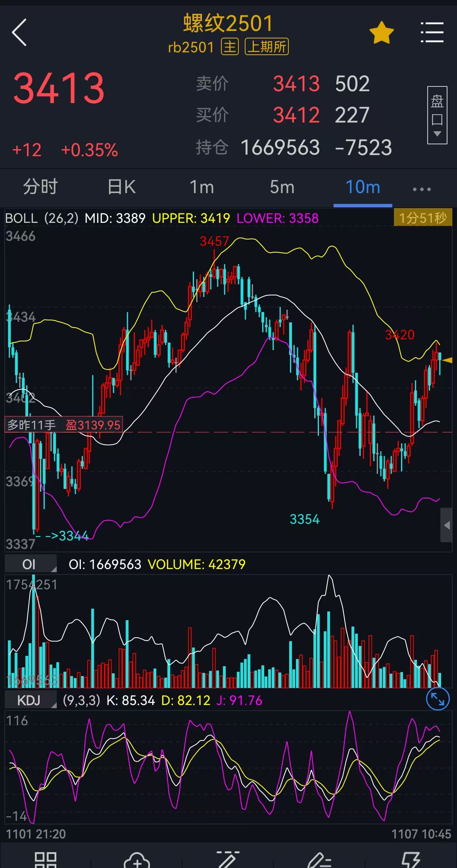Open the OI indicator selector
The image size is (457, 868).
tap(30, 564)
